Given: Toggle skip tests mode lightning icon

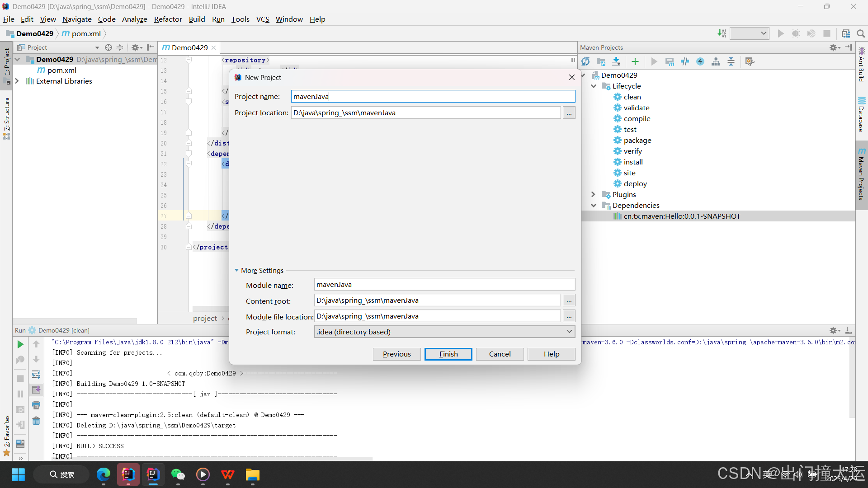Looking at the screenshot, I should [x=700, y=61].
